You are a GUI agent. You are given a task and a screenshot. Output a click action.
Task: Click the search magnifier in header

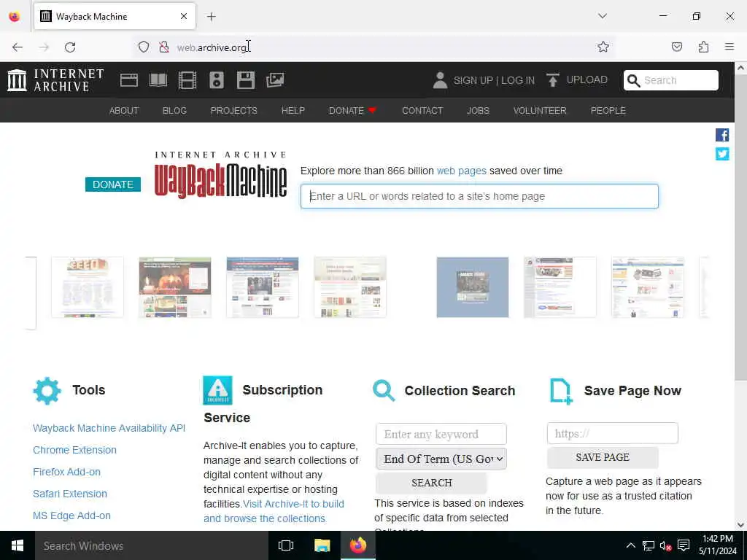point(633,80)
